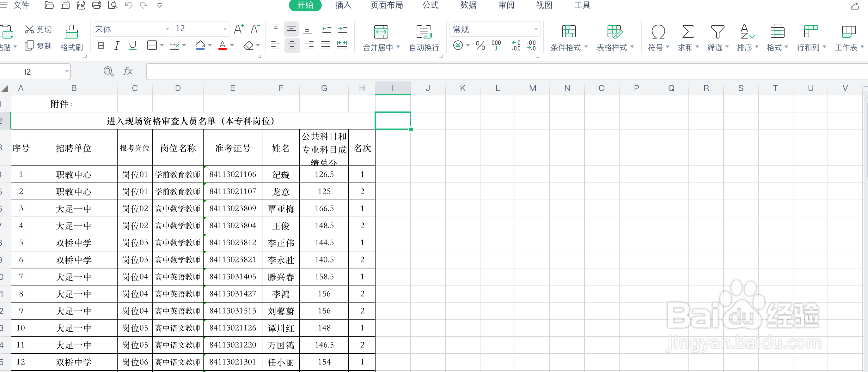Click the save icon
The image size is (868, 372).
pos(65,5)
